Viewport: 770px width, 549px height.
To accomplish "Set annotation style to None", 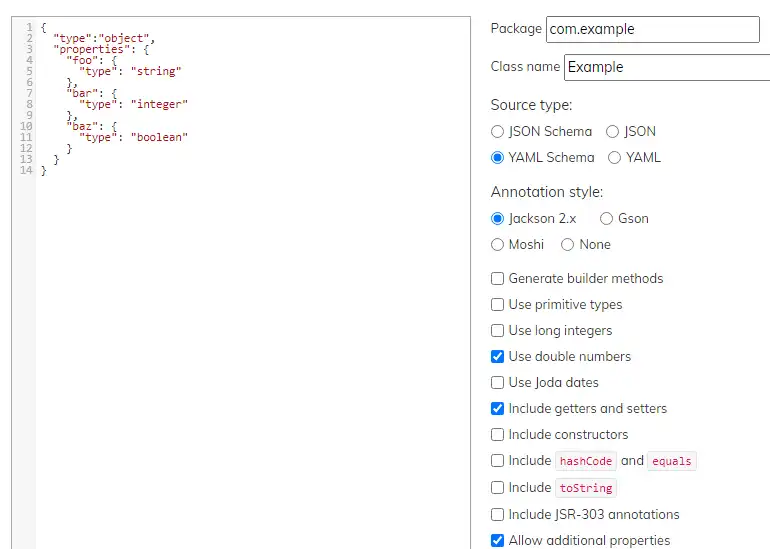I will pos(568,244).
